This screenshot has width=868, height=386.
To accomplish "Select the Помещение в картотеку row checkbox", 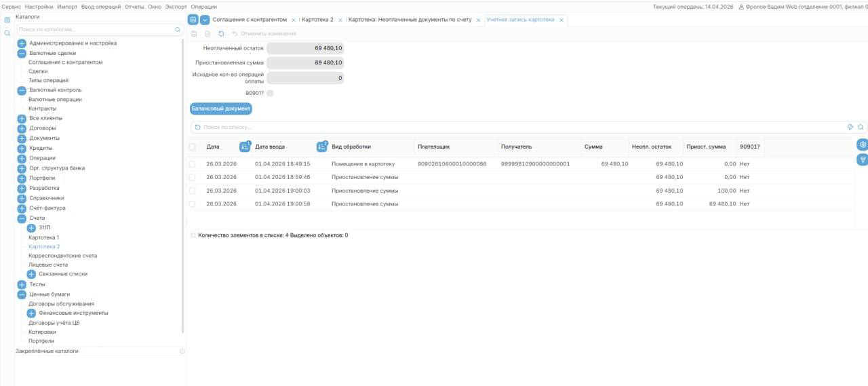I will (193, 164).
